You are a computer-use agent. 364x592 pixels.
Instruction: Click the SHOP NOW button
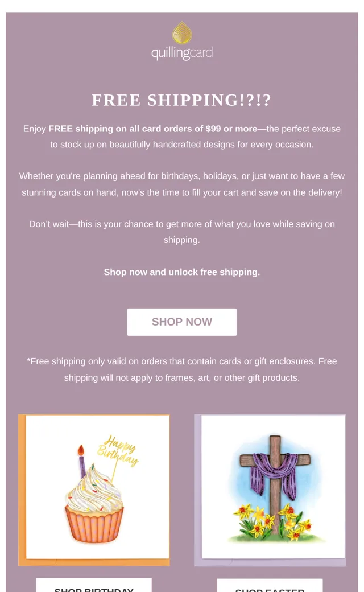point(182,322)
